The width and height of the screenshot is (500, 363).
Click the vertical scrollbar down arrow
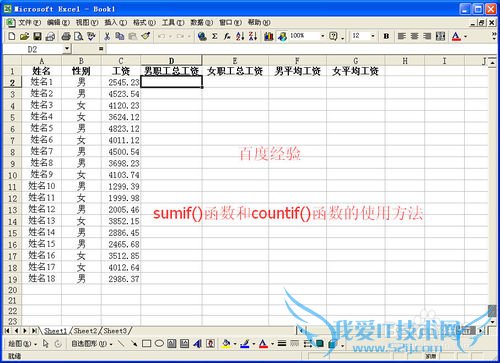[492, 322]
